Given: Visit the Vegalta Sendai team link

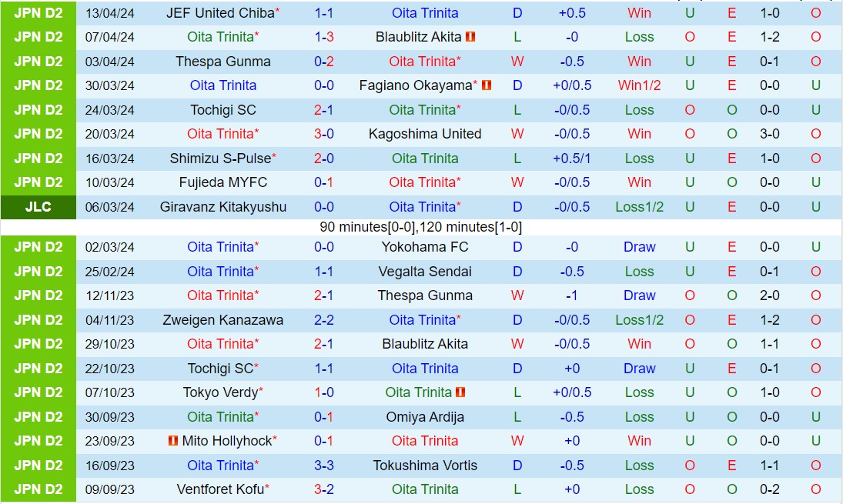Looking at the screenshot, I should [x=425, y=272].
